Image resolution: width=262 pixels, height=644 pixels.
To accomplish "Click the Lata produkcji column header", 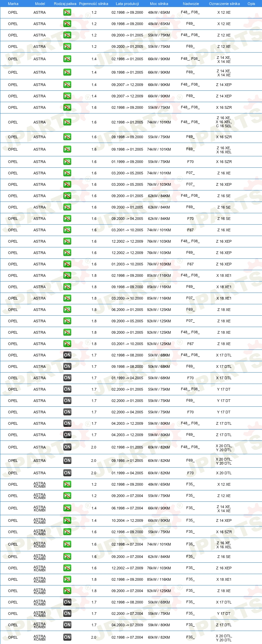I will (127, 4).
